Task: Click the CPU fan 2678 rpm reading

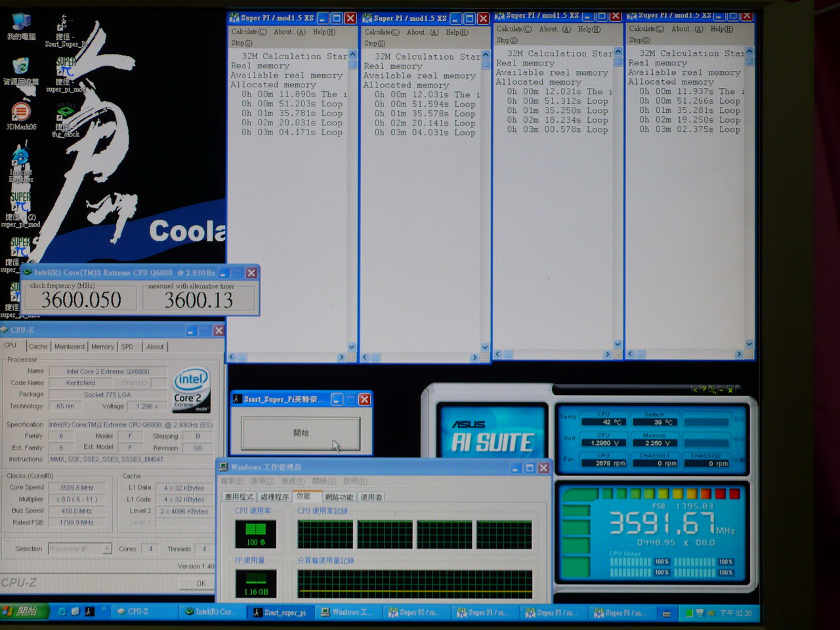Action: click(604, 463)
